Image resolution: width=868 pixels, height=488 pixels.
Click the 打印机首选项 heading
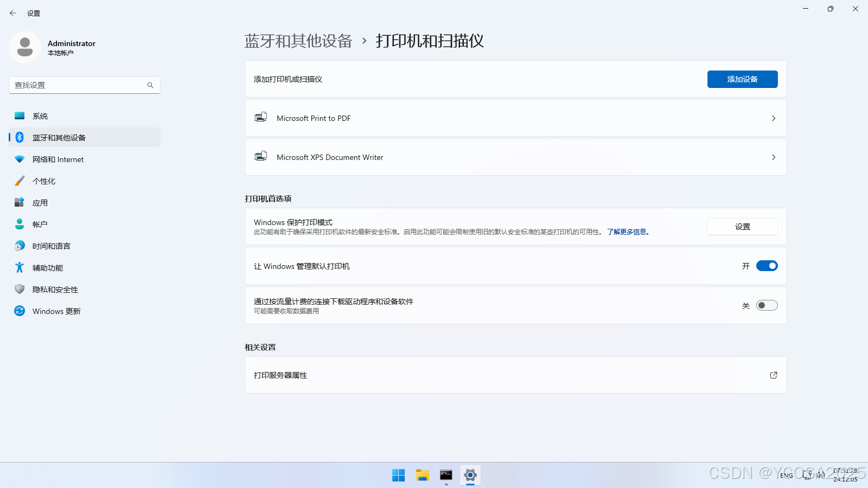click(268, 198)
